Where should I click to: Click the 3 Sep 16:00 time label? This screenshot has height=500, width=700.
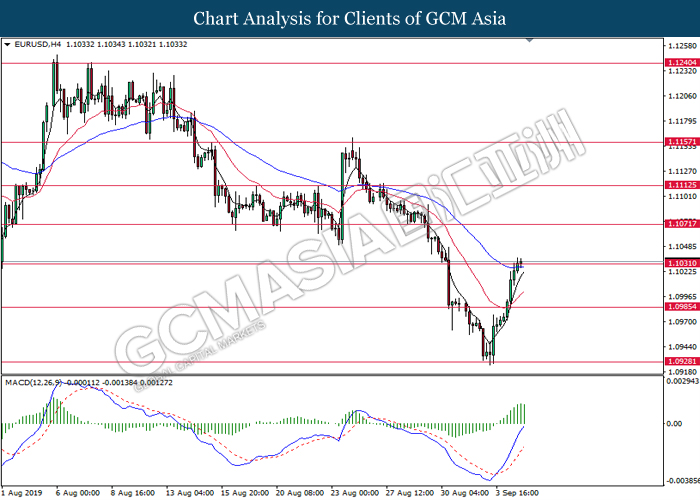coord(517,493)
